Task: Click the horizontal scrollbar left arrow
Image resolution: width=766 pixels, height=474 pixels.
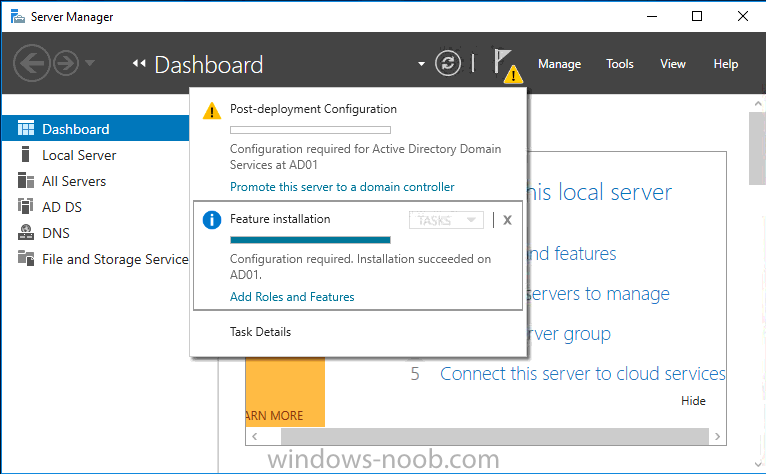Action: [x=255, y=436]
